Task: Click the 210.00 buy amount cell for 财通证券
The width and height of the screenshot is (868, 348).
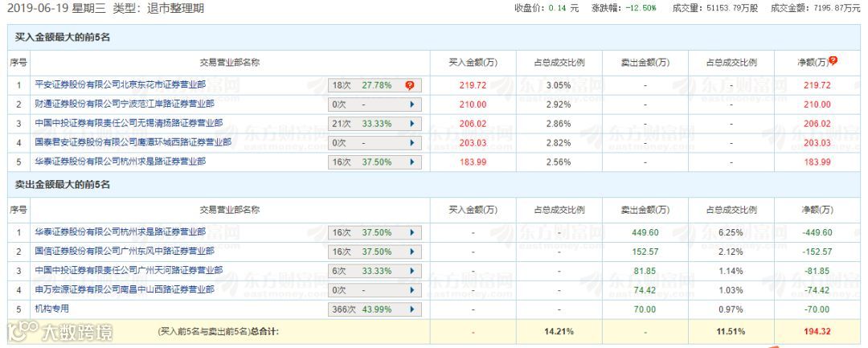Action: point(473,104)
